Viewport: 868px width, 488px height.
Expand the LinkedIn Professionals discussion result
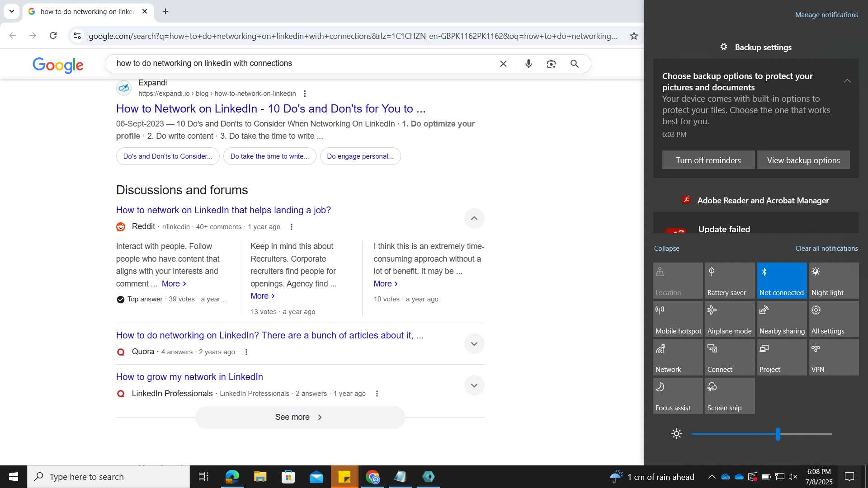coord(474,385)
